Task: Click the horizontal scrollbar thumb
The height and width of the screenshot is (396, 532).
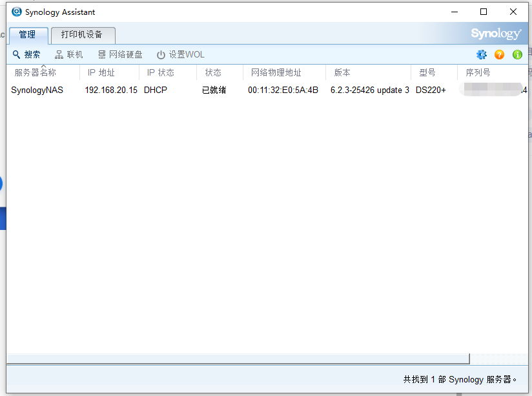Action: [x=238, y=359]
